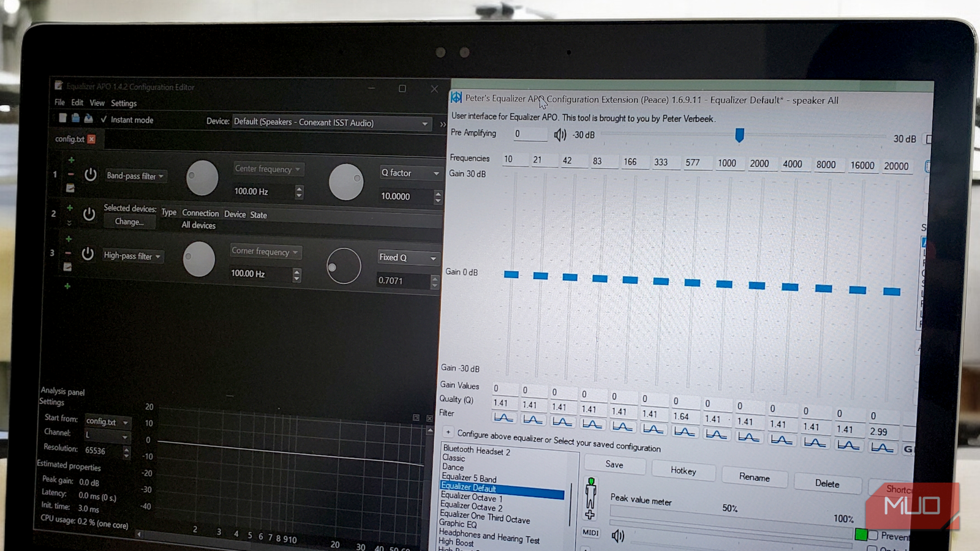The width and height of the screenshot is (980, 551).
Task: Toggle the power button of the Band-pass filter
Action: 90,174
